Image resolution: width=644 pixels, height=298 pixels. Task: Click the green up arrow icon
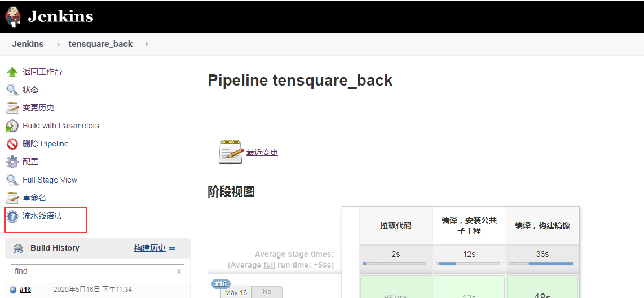(12, 72)
